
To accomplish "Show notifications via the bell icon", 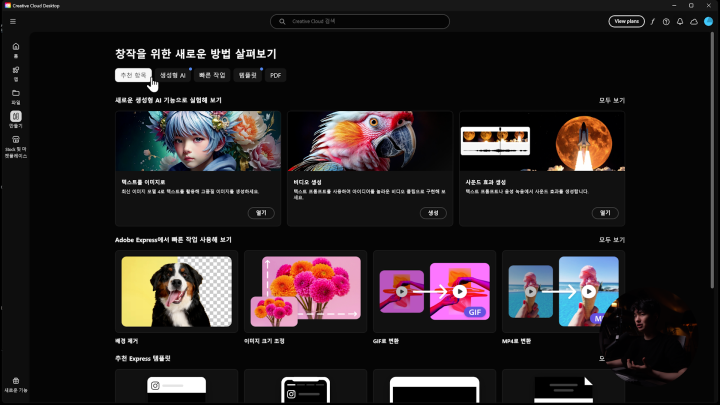I will click(x=680, y=21).
